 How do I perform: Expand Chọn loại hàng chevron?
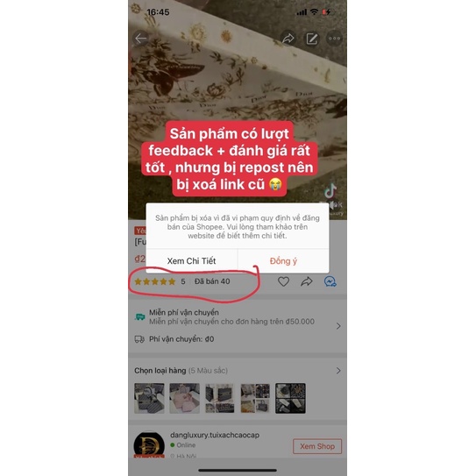338,371
